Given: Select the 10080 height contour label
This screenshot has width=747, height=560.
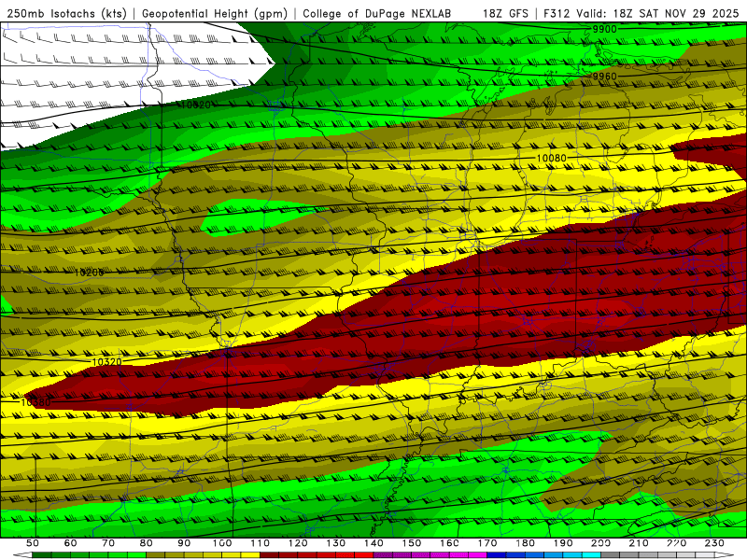Looking at the screenshot, I should pos(551,158).
